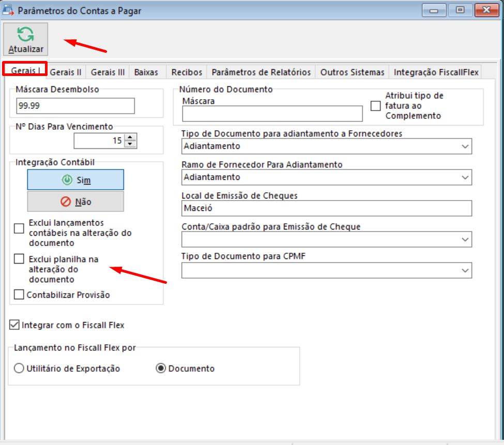Expand Ramo de Fornecedor Para Adiantamento dropdown
Viewport: 504px width, 445px height.
click(x=465, y=177)
